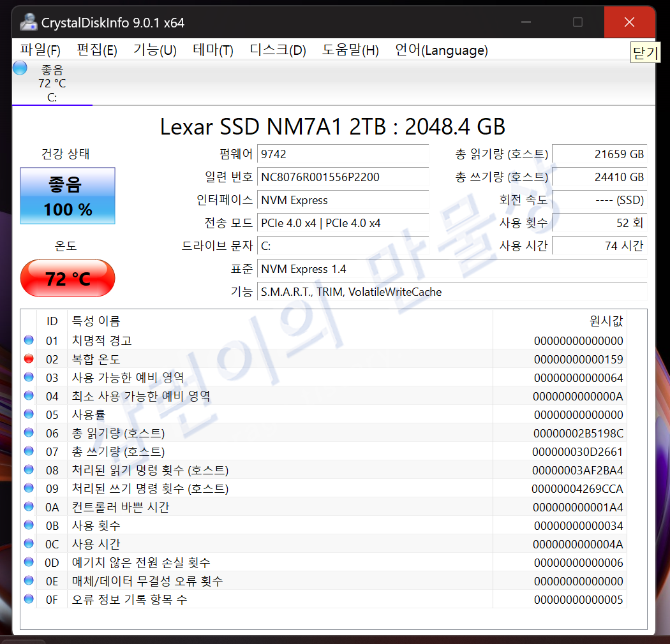This screenshot has height=644, width=670.
Task: Click raw value 000000000004A
Action: [x=578, y=544]
